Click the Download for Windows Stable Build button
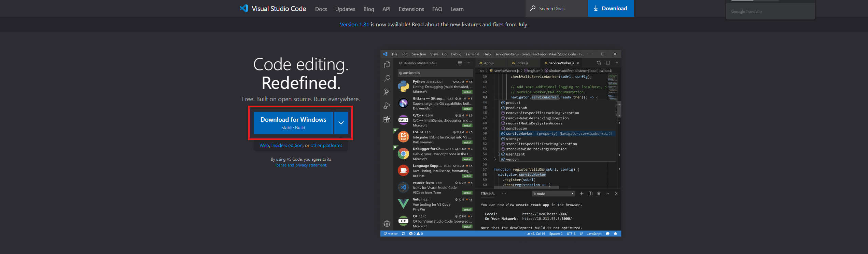The image size is (868, 254). pyautogui.click(x=293, y=123)
